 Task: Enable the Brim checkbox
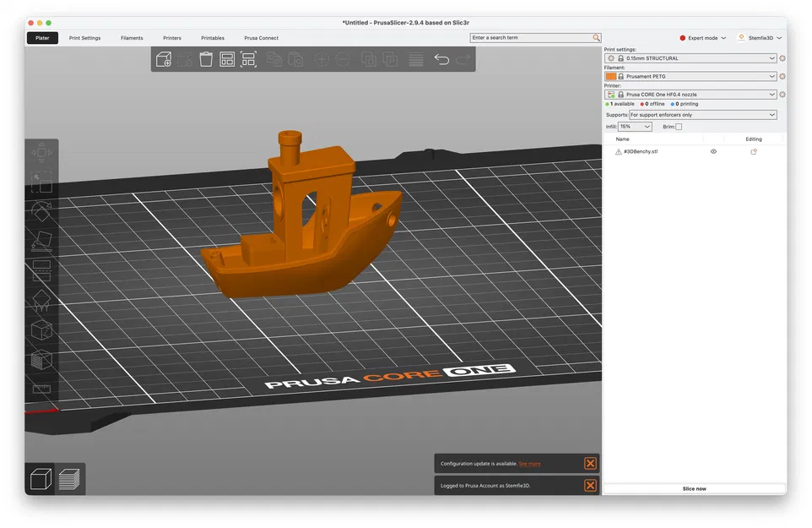click(x=679, y=126)
